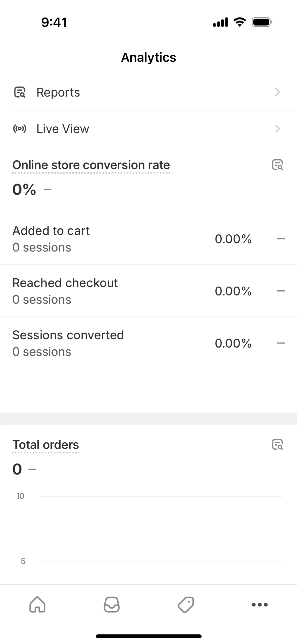Image resolution: width=297 pixels, height=644 pixels.
Task: Open the Reports menu item
Action: [x=58, y=92]
